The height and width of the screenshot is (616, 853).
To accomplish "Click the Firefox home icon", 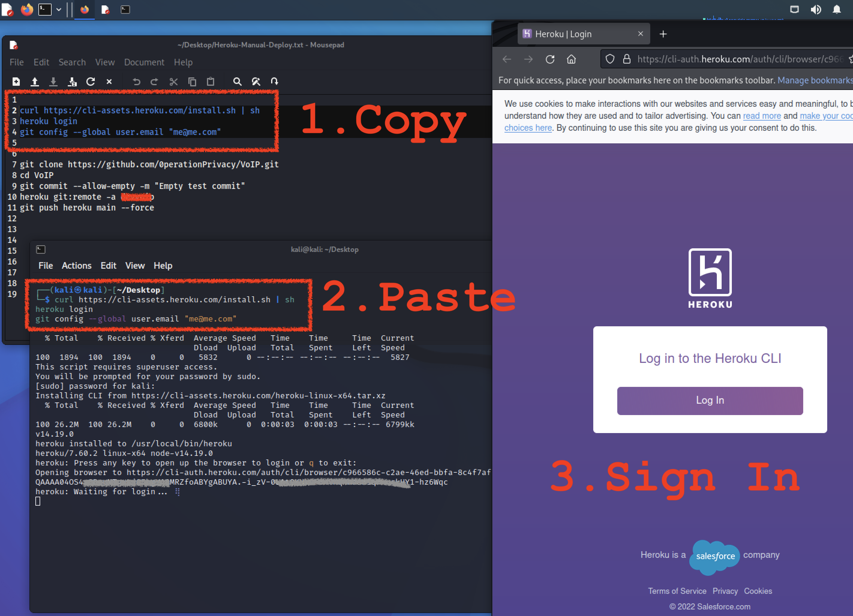I will coord(571,59).
